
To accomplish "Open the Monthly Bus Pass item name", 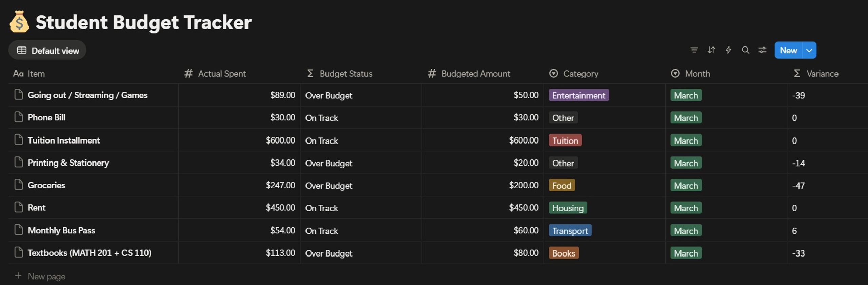I will pos(61,230).
